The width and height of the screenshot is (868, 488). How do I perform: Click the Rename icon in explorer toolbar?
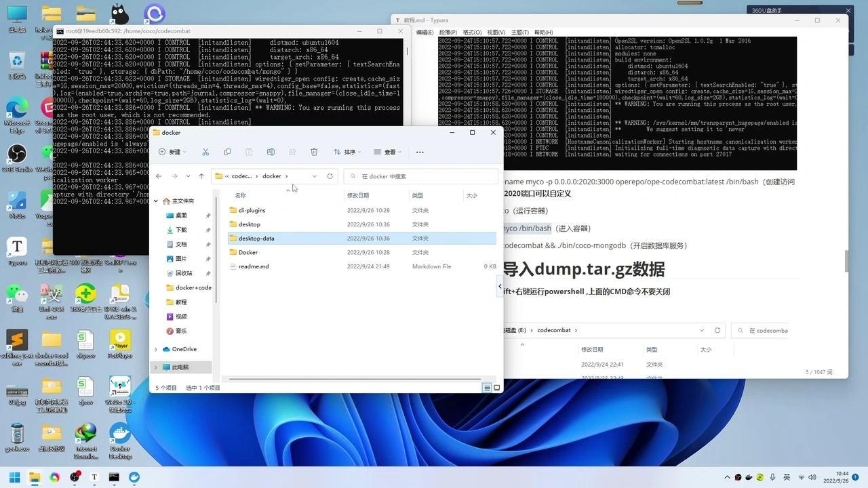pos(271,152)
